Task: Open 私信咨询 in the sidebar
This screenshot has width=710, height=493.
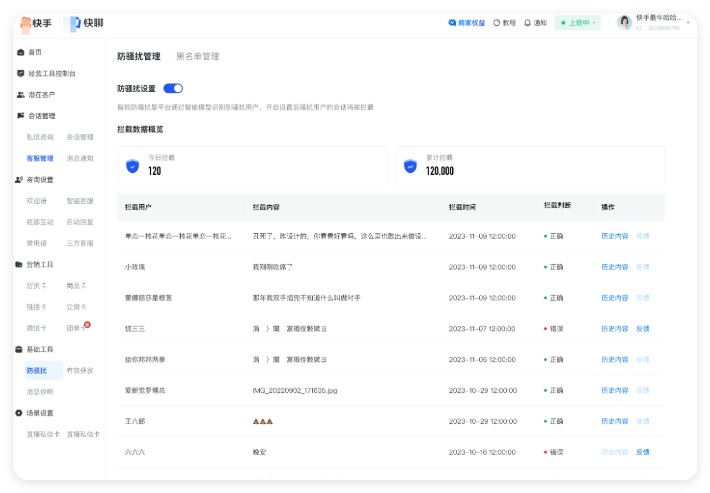Action: click(x=40, y=137)
